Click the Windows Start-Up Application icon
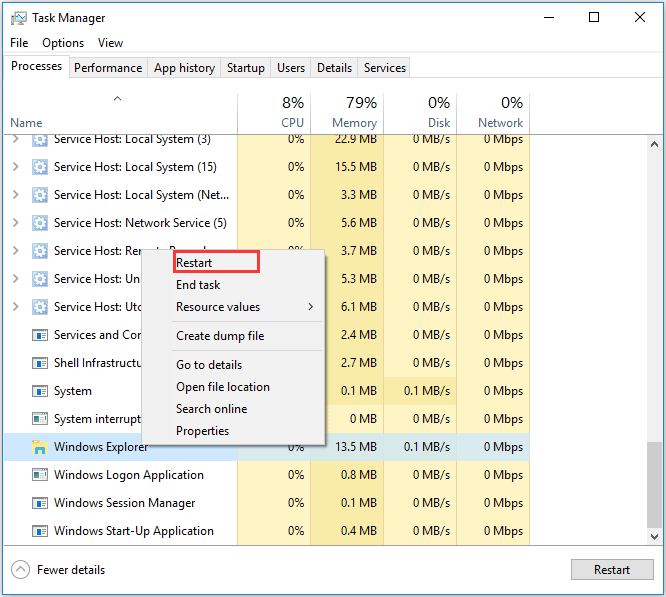This screenshot has width=666, height=597. click(40, 531)
